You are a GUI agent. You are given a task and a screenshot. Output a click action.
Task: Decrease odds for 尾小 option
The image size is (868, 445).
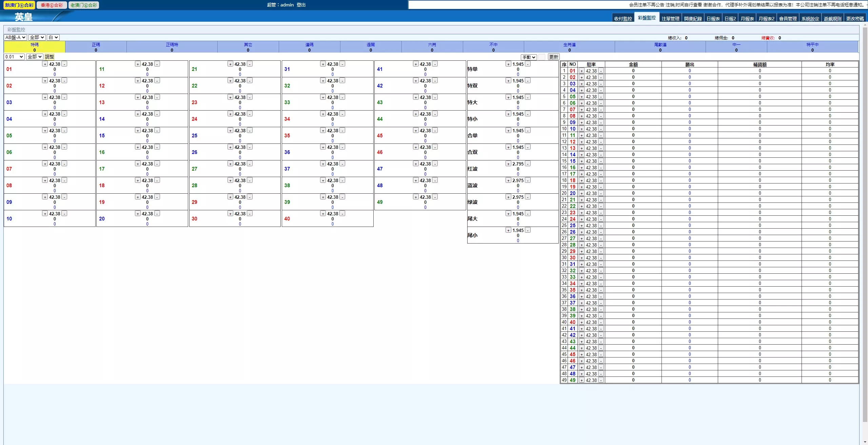(528, 230)
